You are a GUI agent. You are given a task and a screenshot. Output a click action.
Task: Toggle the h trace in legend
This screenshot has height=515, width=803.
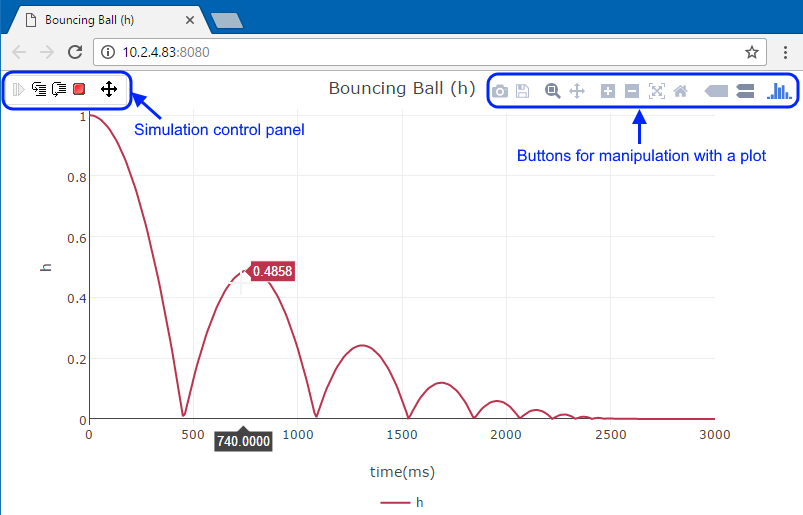tap(402, 503)
